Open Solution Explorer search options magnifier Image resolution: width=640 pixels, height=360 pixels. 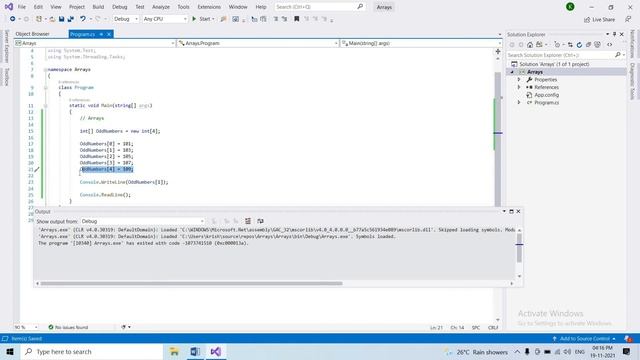click(x=619, y=55)
